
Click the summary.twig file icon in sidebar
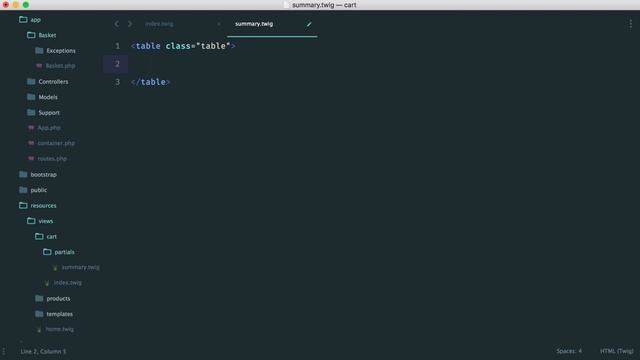click(55, 268)
